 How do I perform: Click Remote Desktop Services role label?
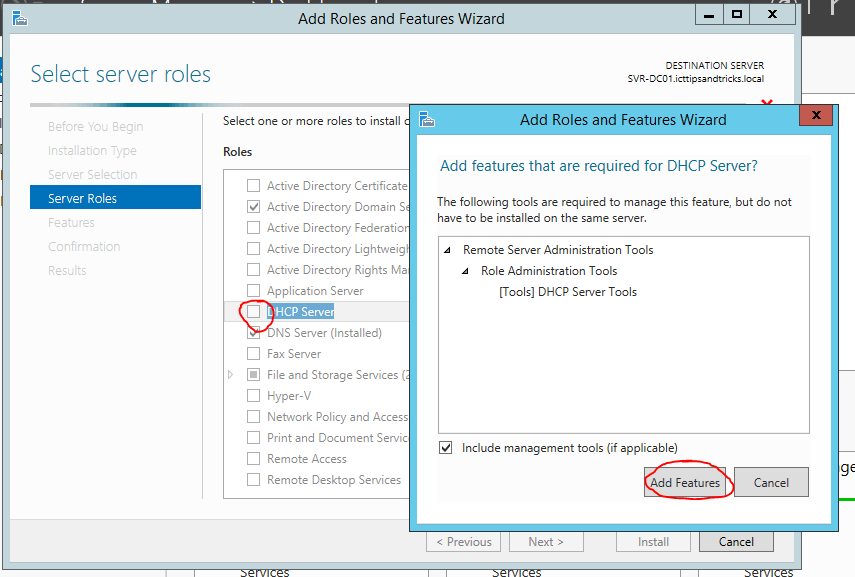tap(334, 480)
